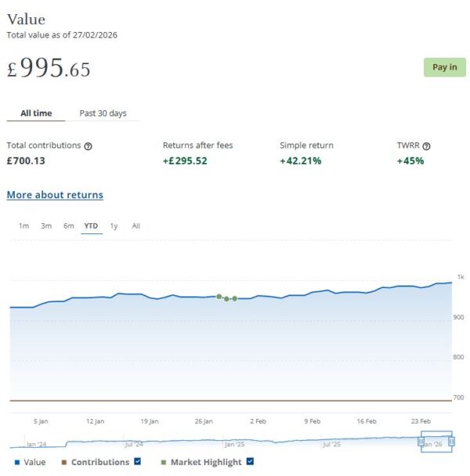Choose the 3m chart range
This screenshot has width=470, height=476.
tap(46, 226)
